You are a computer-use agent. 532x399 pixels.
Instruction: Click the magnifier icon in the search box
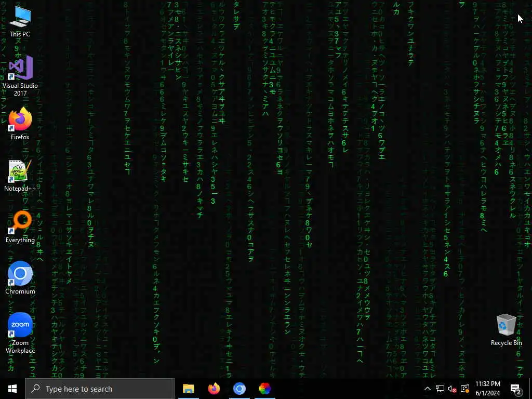pos(35,389)
